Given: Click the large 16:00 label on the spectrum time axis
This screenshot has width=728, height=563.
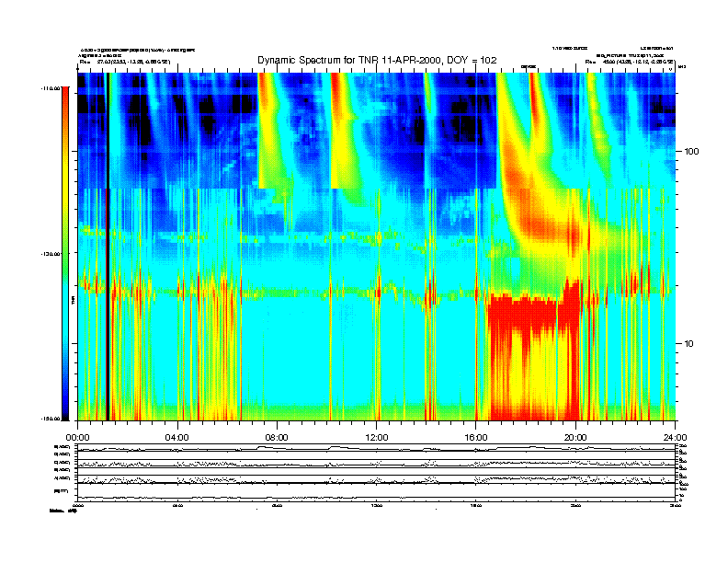Looking at the screenshot, I should 476,438.
